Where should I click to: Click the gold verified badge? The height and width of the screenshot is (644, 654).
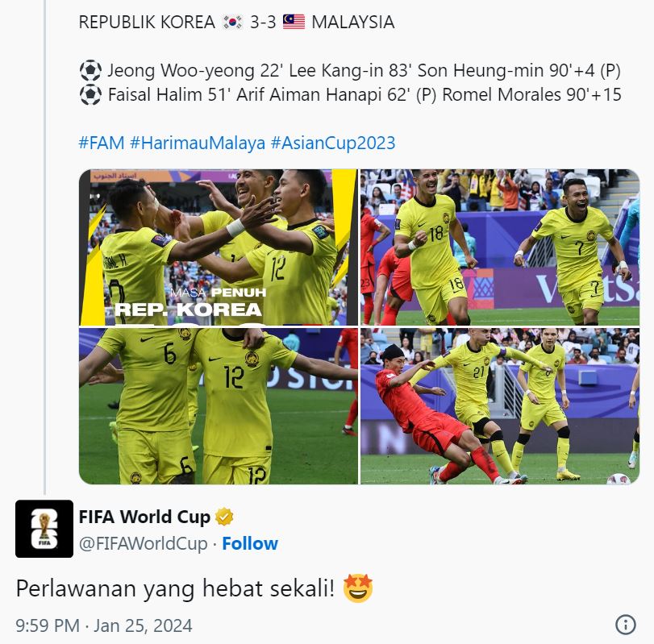224,517
